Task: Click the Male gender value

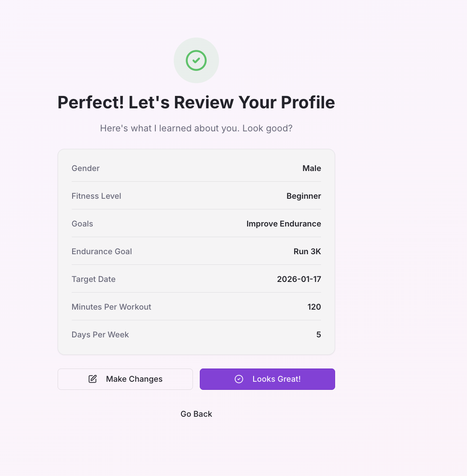Action: pos(312,168)
